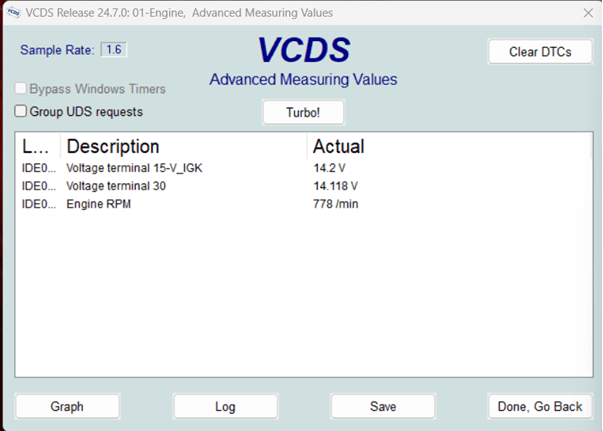This screenshot has width=603, height=431.
Task: Click the 778 /min RPM value
Action: pos(335,204)
